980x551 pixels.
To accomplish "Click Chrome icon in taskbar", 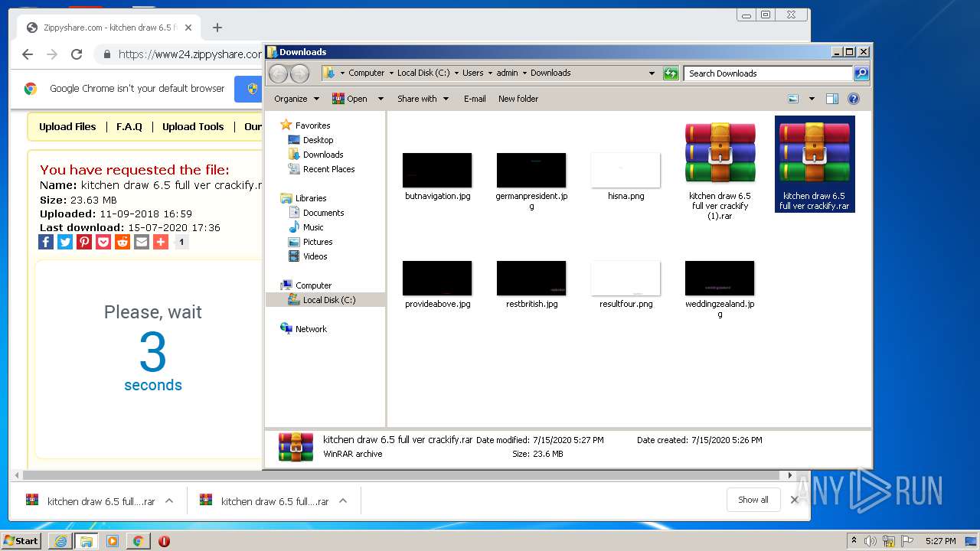I will (138, 541).
